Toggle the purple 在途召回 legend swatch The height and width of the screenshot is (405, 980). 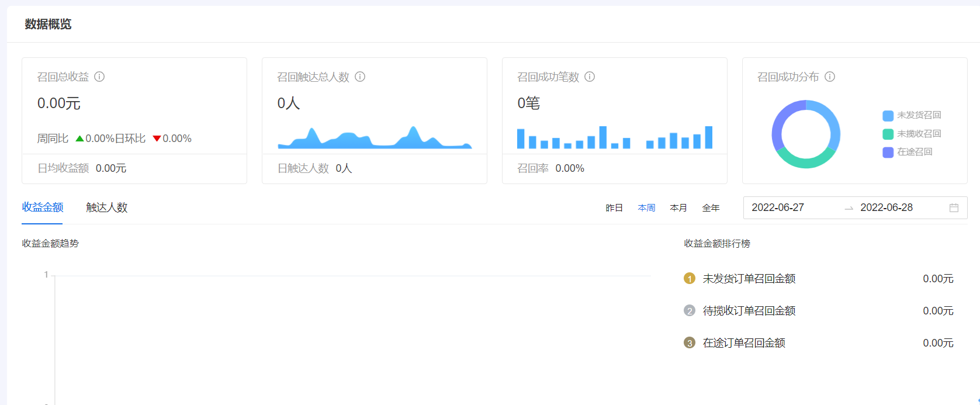[888, 152]
